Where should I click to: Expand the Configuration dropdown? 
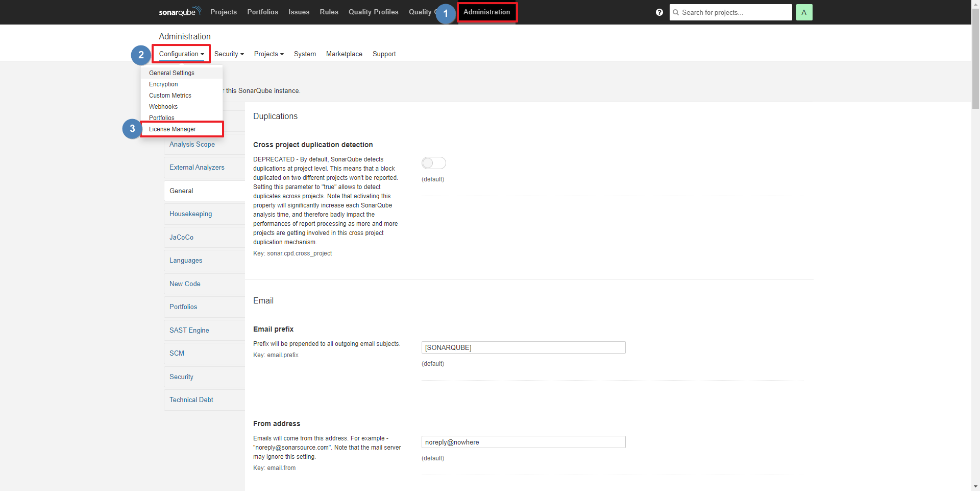pos(181,54)
